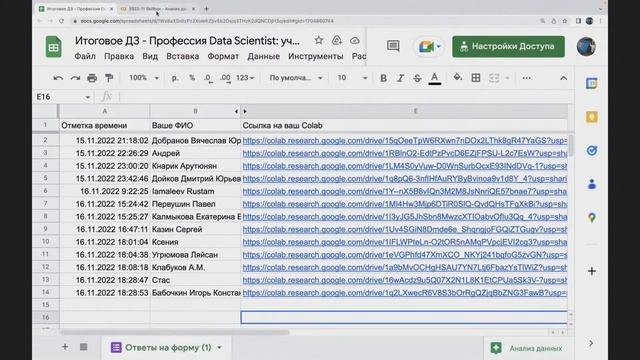640x360 pixels.
Task: Print the spreadsheet
Action: coord(92,78)
